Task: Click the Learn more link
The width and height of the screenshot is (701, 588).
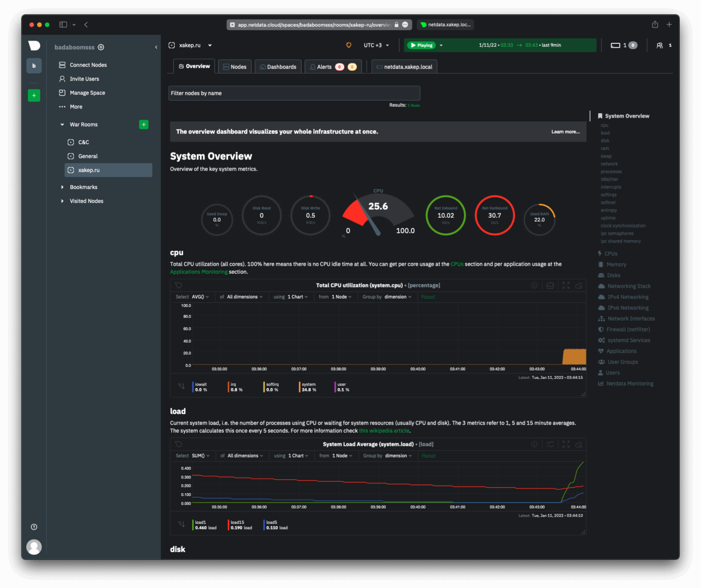Action: pyautogui.click(x=565, y=132)
